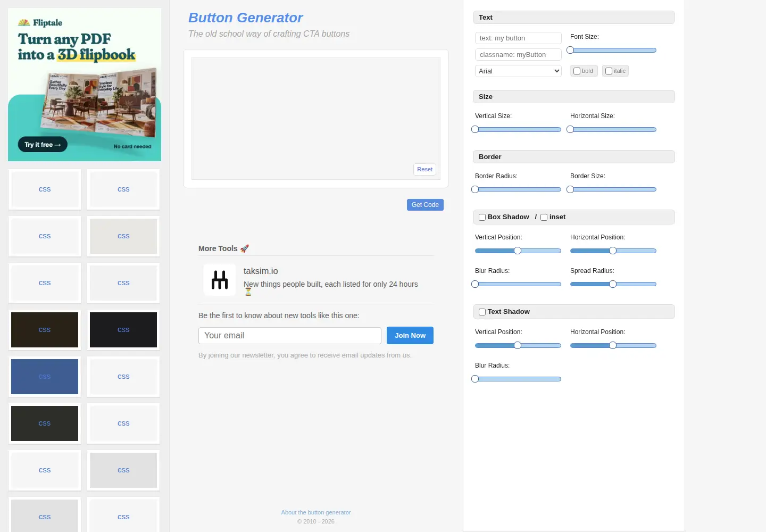Adjust Box Shadow Blur Radius slider
Image resolution: width=766 pixels, height=532 pixels.
pos(518,284)
